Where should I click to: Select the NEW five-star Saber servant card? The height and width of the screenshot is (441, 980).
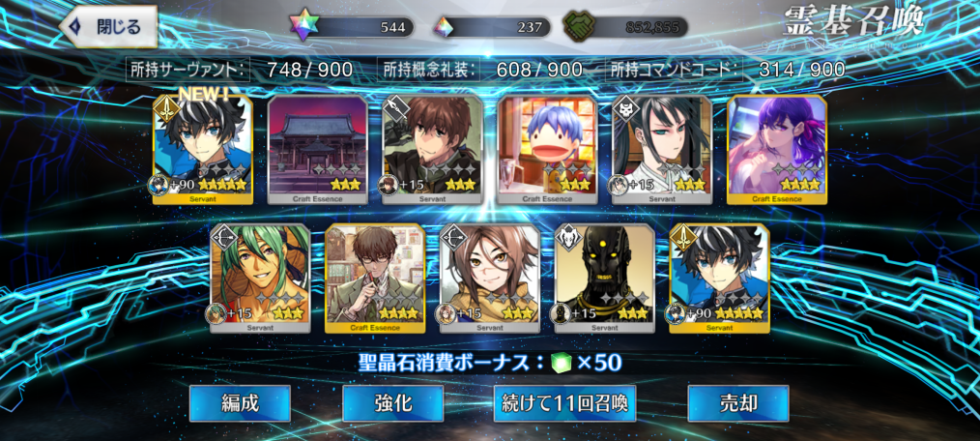203,150
